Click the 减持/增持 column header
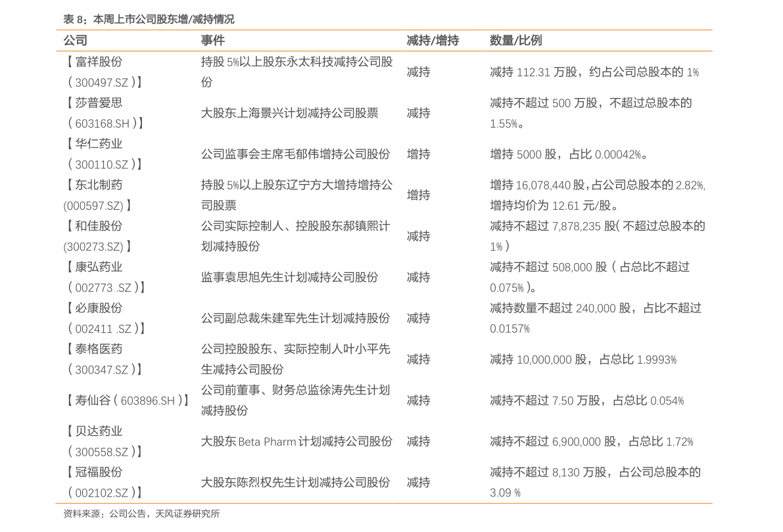This screenshot has height=532, width=783. point(433,41)
